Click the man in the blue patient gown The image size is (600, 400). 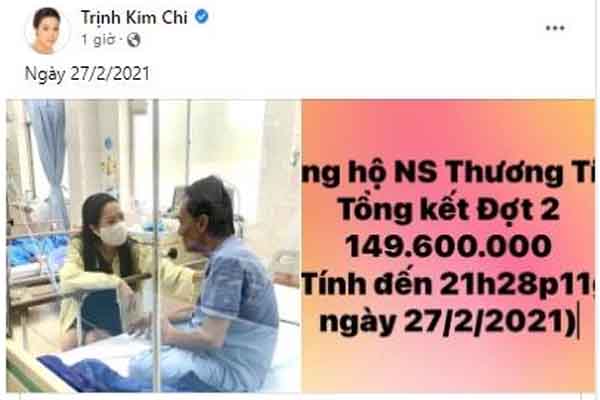tap(214, 283)
